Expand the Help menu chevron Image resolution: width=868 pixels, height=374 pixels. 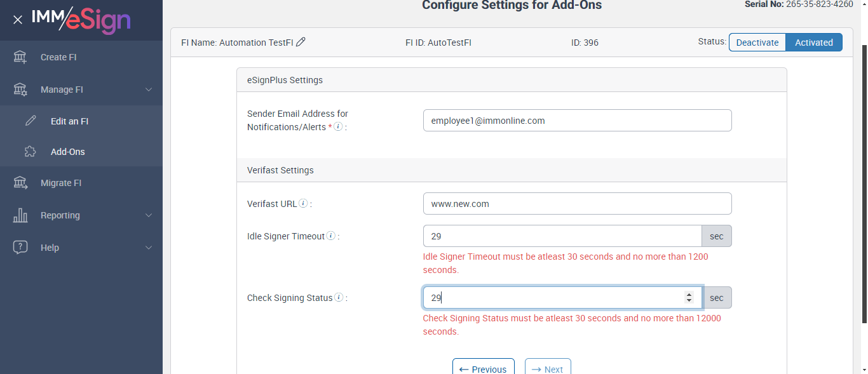click(149, 248)
